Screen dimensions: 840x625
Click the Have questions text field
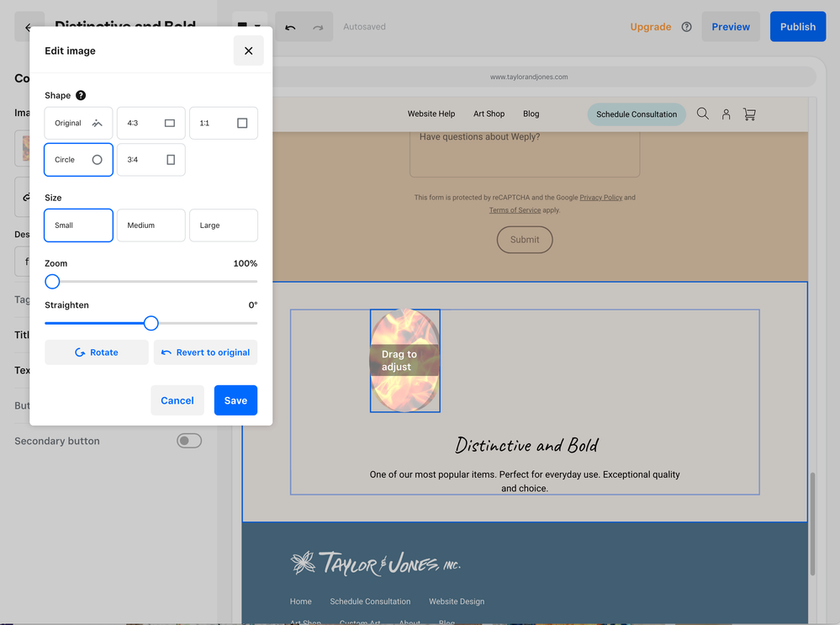click(525, 151)
